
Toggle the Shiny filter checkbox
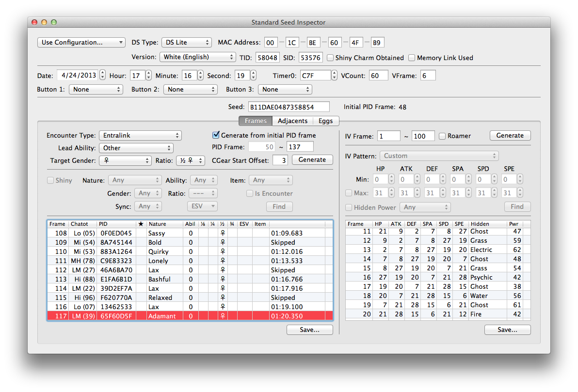tap(50, 181)
